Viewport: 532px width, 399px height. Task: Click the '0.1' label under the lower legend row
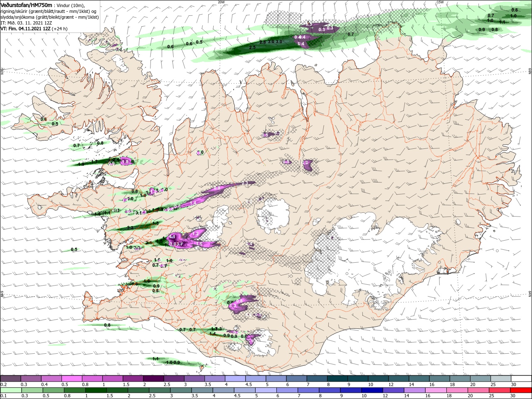(x=3, y=396)
